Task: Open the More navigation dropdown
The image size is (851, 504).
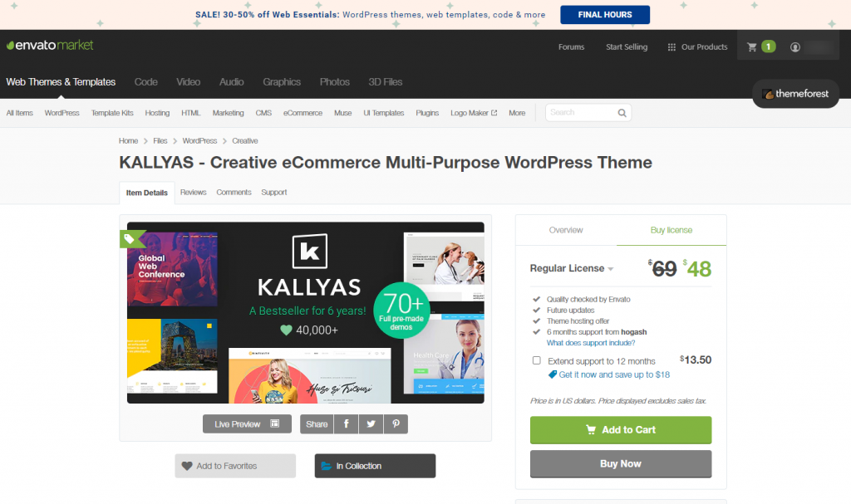Action: coord(517,111)
